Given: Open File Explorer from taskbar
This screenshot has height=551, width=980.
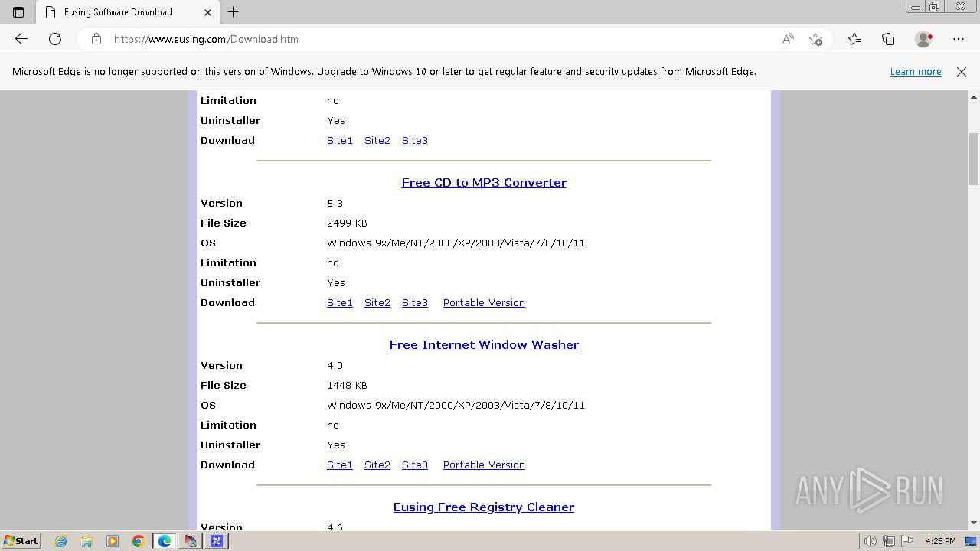Looking at the screenshot, I should (x=87, y=541).
